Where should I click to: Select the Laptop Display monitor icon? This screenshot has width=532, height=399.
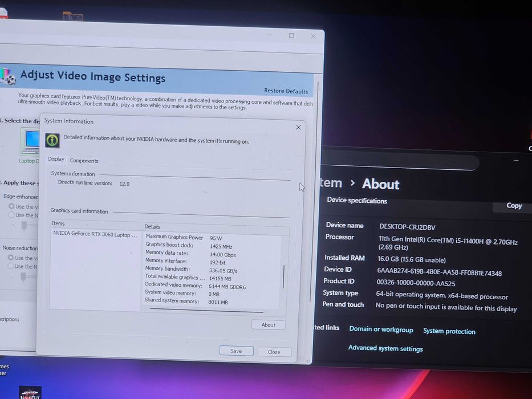(31, 142)
